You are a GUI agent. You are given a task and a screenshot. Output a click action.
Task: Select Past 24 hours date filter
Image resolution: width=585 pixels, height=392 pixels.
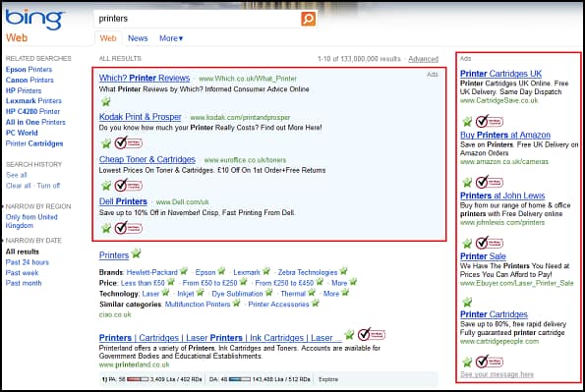[x=28, y=262]
